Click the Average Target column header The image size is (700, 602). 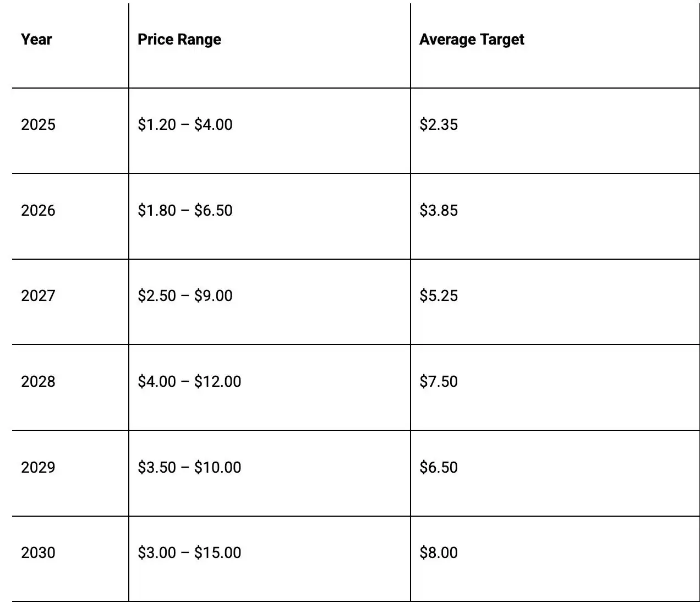(x=472, y=40)
